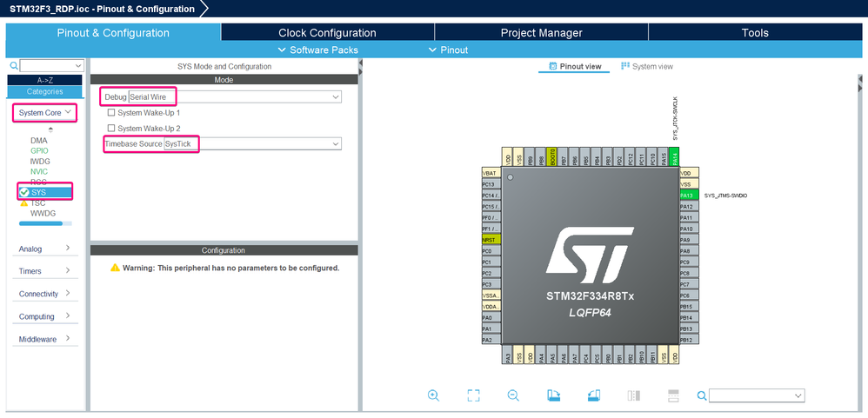Viewport: 868px width, 418px height.
Task: Click the green PA14 pin
Action: (674, 156)
